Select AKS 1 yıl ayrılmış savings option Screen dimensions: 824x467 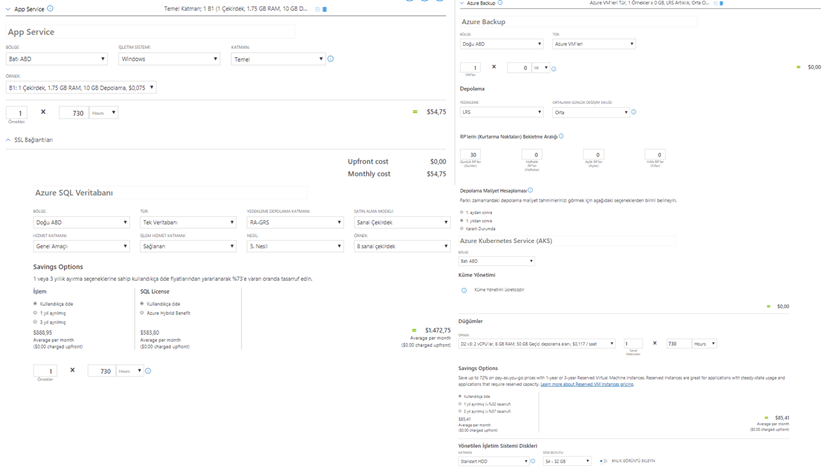coord(460,404)
